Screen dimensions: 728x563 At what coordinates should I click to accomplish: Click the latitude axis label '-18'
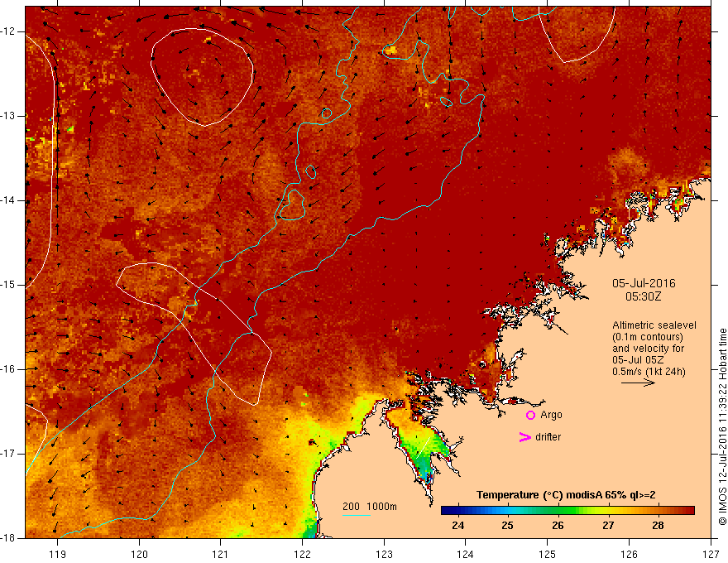[8, 538]
